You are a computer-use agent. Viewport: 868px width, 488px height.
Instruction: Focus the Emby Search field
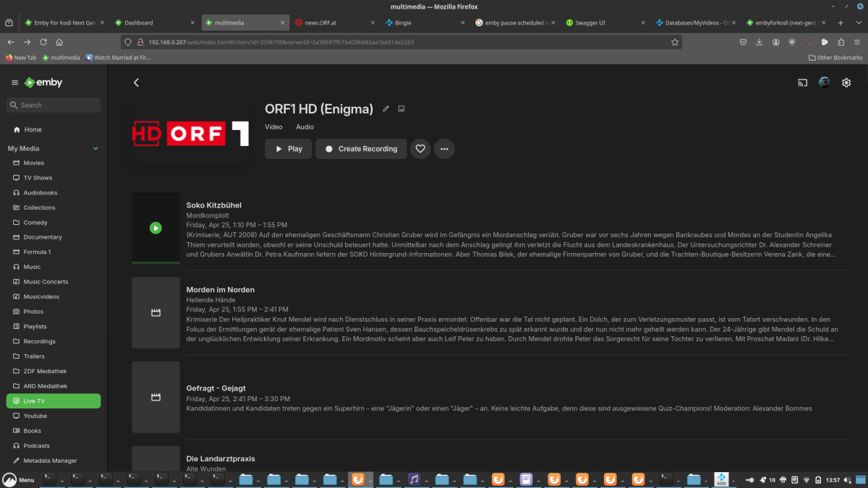[54, 105]
